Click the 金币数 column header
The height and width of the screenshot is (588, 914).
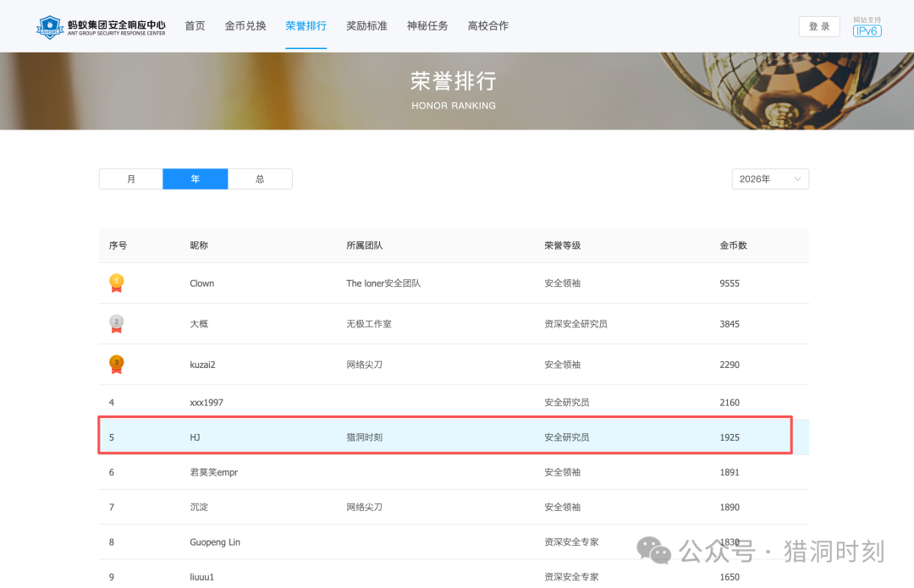click(x=733, y=245)
